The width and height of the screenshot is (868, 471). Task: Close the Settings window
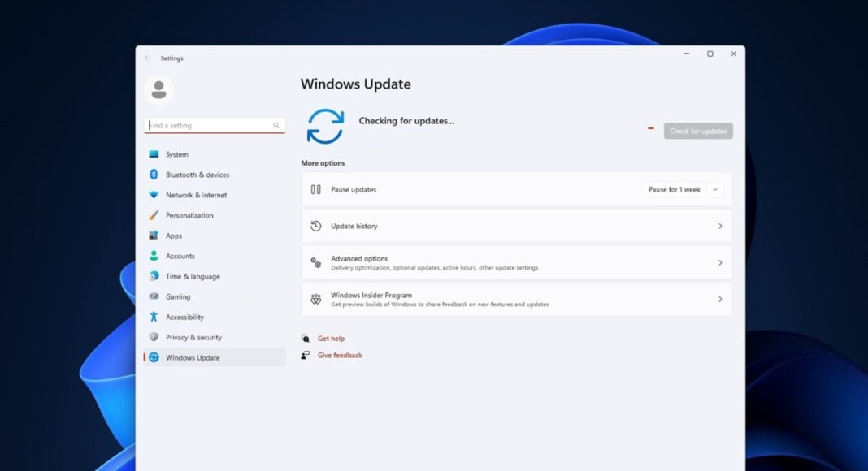(733, 54)
